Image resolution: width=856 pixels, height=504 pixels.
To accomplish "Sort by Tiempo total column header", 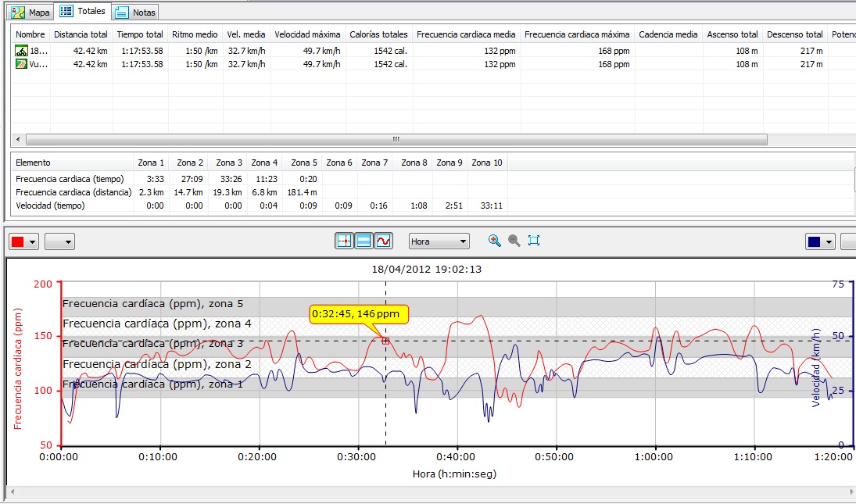I will tap(140, 34).
